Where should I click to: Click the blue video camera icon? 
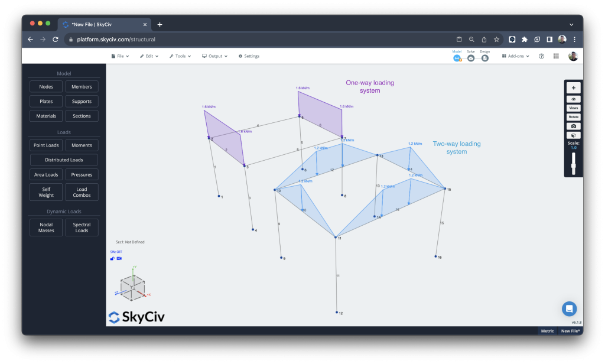119,259
